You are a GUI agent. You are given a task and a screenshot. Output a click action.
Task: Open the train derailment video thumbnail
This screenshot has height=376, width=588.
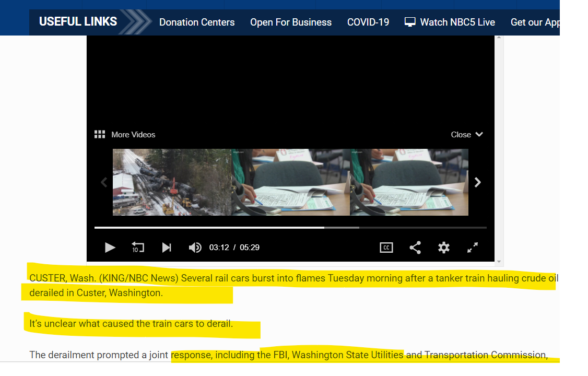click(172, 182)
